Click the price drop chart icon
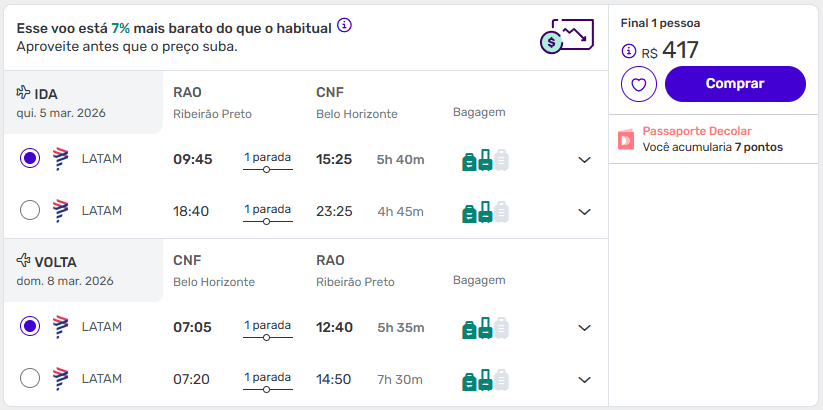The width and height of the screenshot is (823, 410). (x=562, y=36)
